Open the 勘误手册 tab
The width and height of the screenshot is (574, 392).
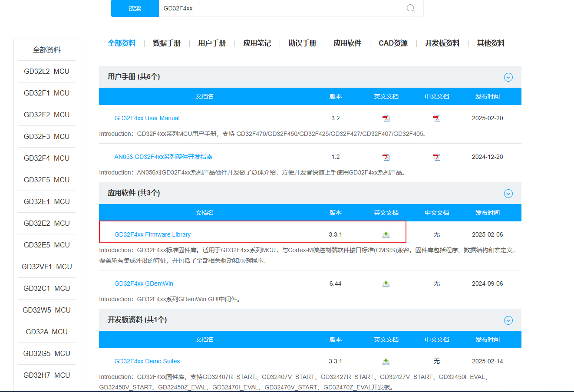302,43
